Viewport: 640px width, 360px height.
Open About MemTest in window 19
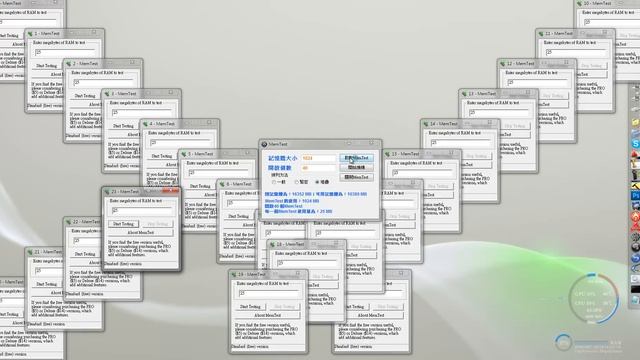[x=268, y=316]
